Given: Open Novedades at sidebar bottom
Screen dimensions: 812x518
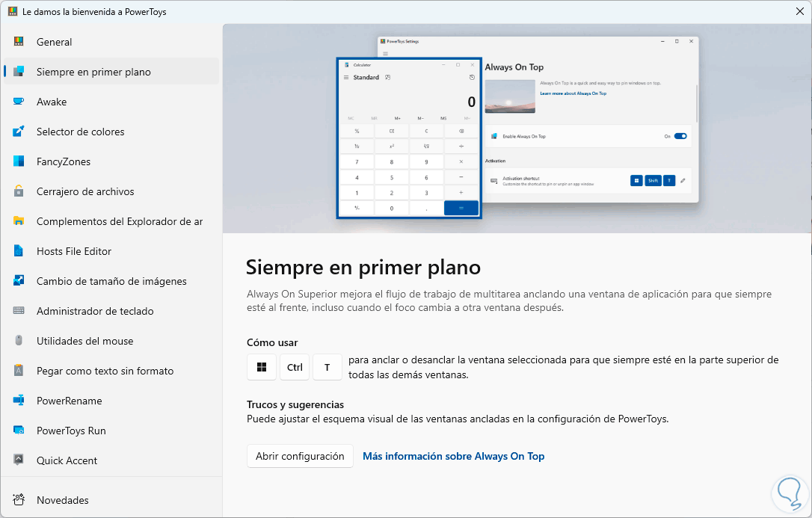Looking at the screenshot, I should pos(111,500).
